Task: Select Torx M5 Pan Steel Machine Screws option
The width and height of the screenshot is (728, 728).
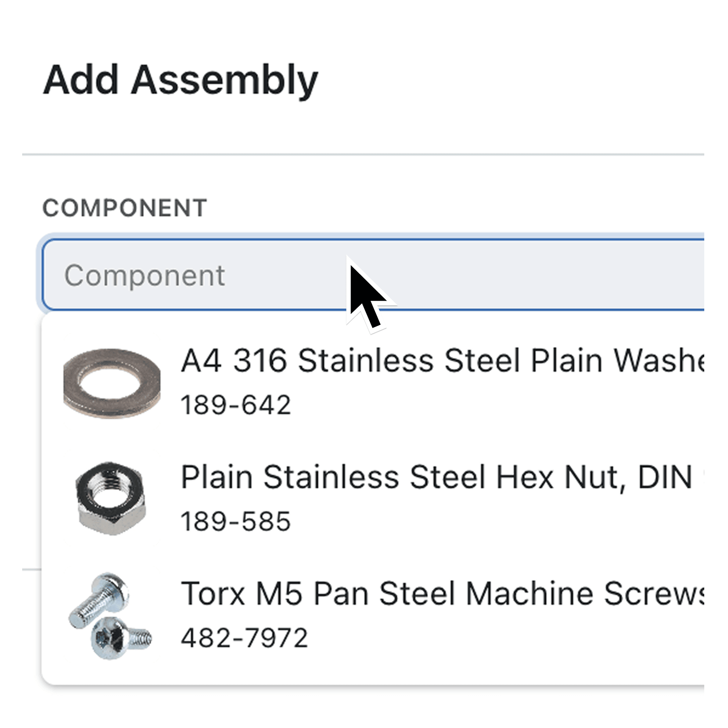Action: [x=373, y=616]
